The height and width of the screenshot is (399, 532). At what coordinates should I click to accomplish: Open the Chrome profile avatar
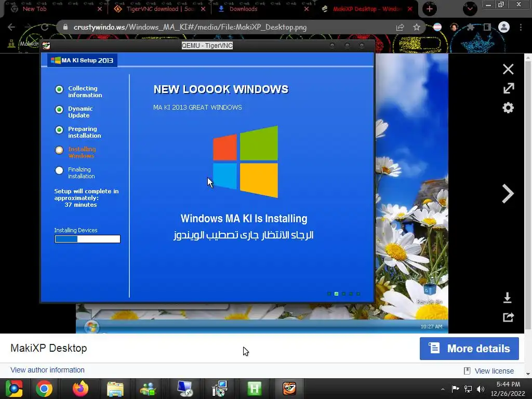(504, 27)
